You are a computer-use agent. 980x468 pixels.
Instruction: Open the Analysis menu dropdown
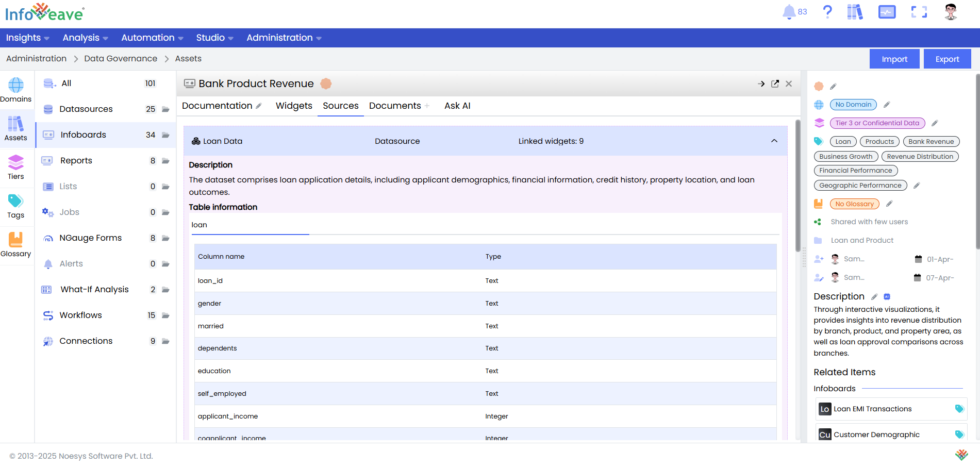pyautogui.click(x=86, y=38)
